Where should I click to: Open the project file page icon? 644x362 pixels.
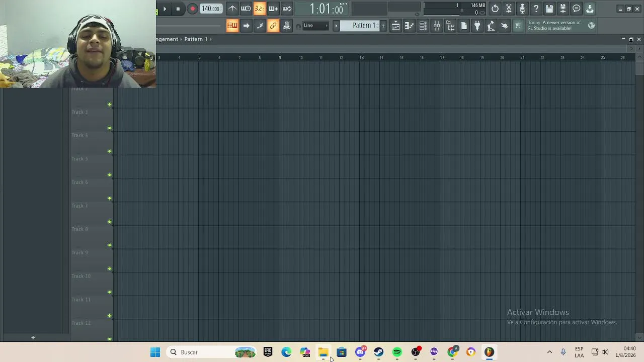463,26
